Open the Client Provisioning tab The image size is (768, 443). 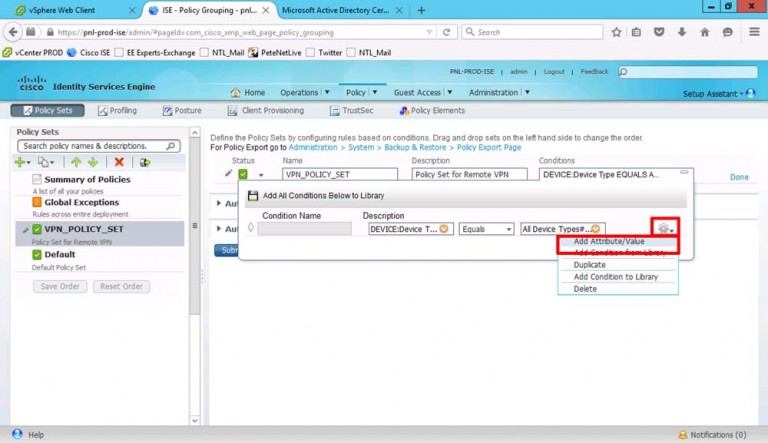point(265,110)
